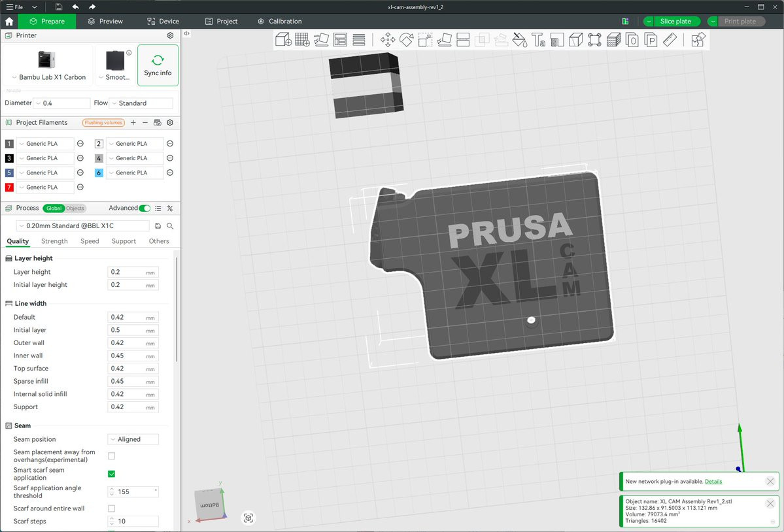
Task: Click the Slice plate button
Action: pyautogui.click(x=675, y=22)
